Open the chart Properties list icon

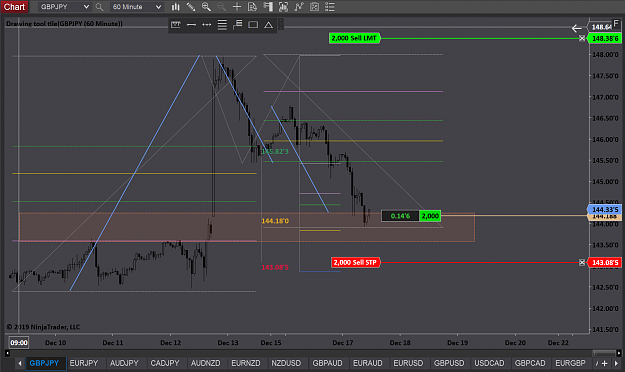[330, 7]
